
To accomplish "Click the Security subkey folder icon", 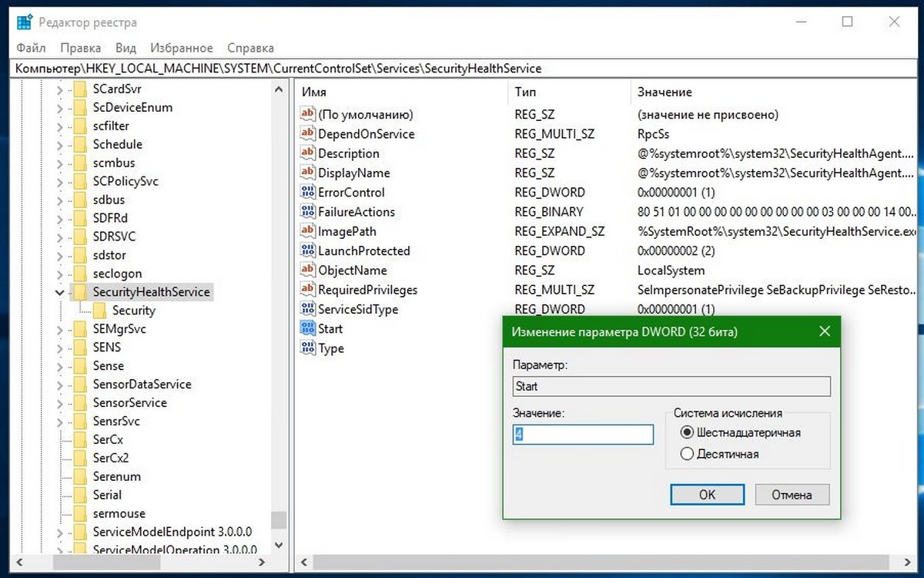I will coord(99,311).
